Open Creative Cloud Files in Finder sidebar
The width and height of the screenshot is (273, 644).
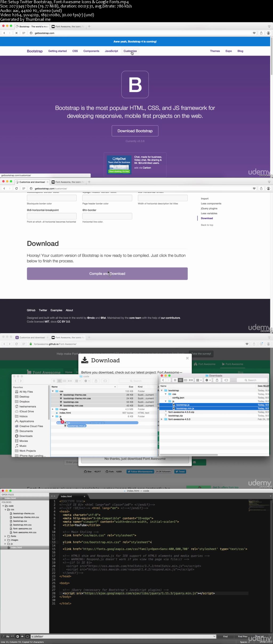tap(31, 426)
